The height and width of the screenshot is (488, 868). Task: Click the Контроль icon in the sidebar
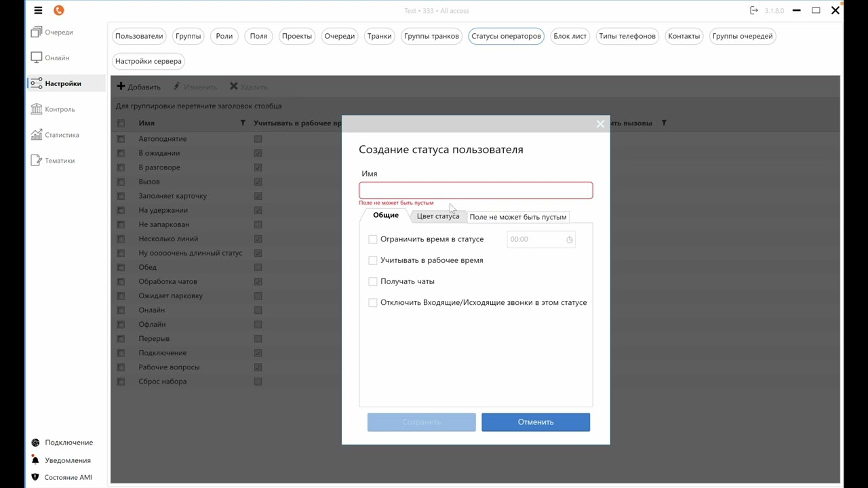click(x=37, y=109)
